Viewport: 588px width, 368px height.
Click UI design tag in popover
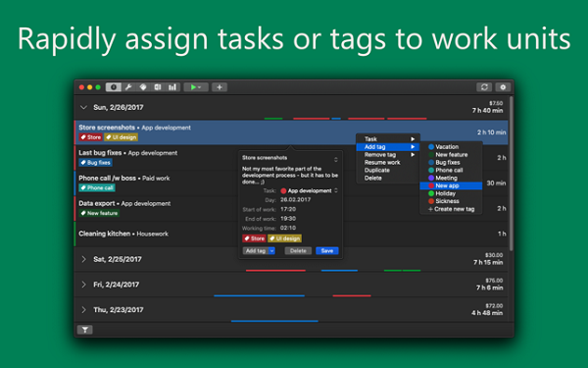coord(284,238)
